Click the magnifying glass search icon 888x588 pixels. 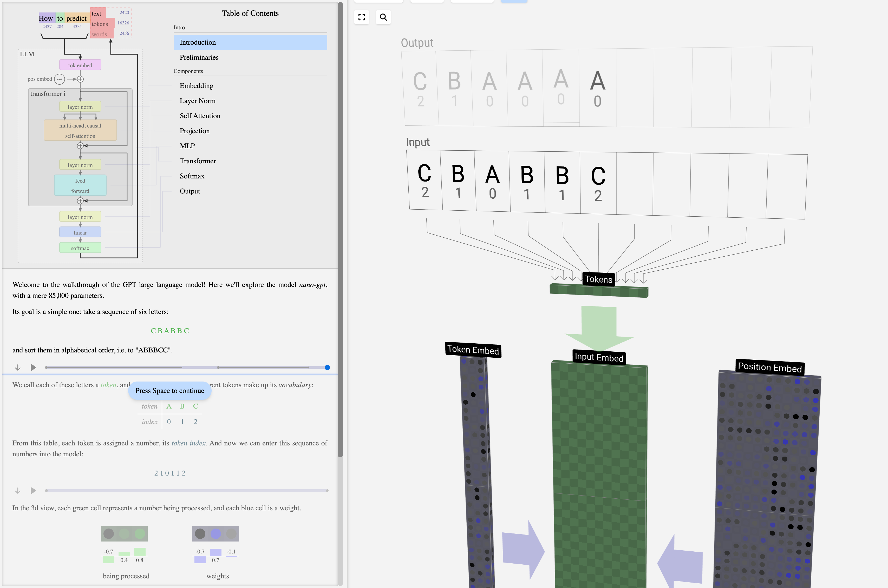pos(383,17)
